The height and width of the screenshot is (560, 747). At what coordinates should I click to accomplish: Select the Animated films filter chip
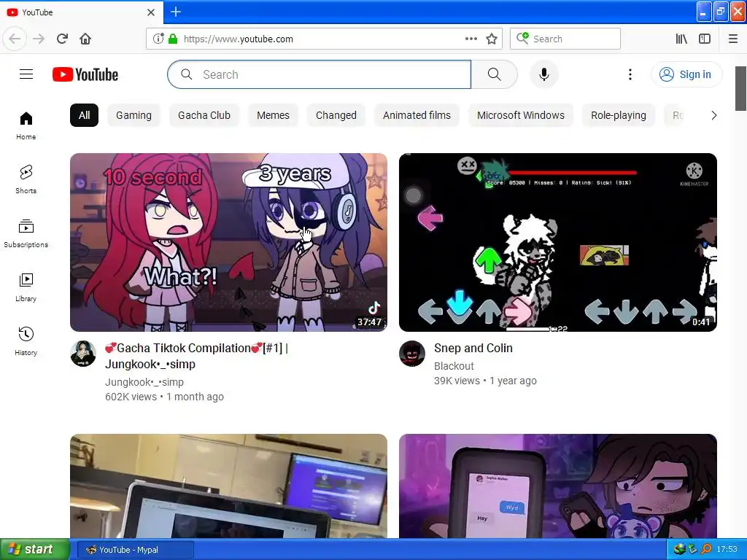[x=417, y=115]
